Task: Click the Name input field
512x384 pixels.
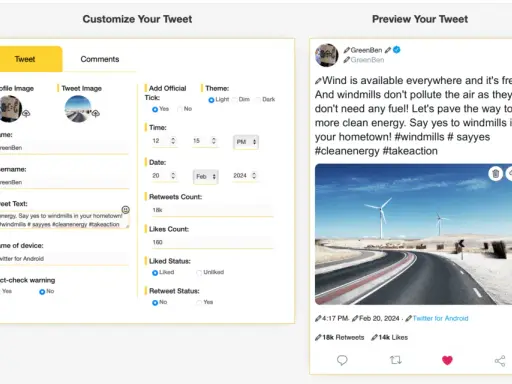Action: 64,148
